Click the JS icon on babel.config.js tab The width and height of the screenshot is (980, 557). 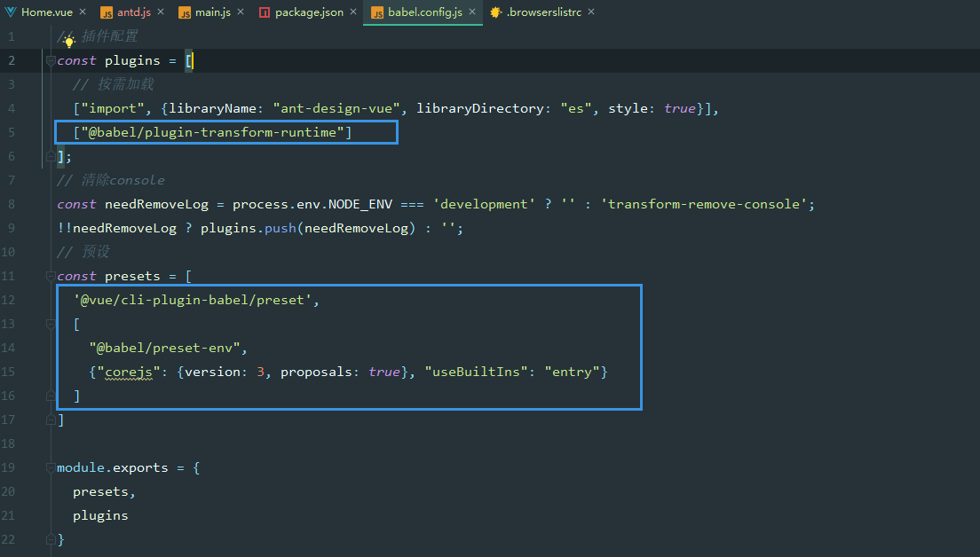click(x=377, y=12)
